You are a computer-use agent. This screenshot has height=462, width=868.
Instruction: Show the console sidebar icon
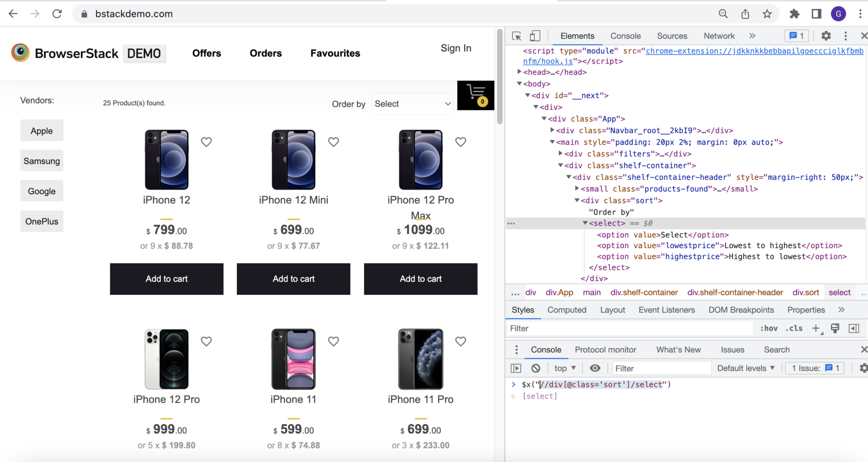[x=516, y=368]
